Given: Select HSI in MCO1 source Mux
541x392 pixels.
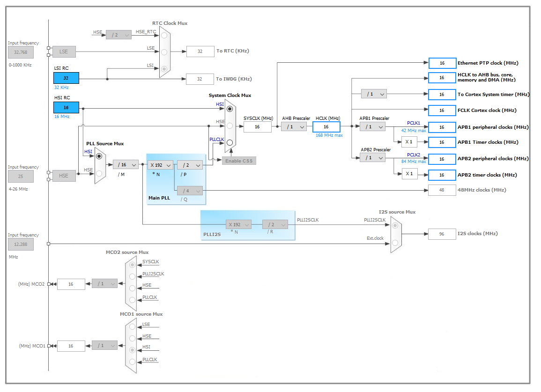Looking at the screenshot, I should tap(132, 350).
